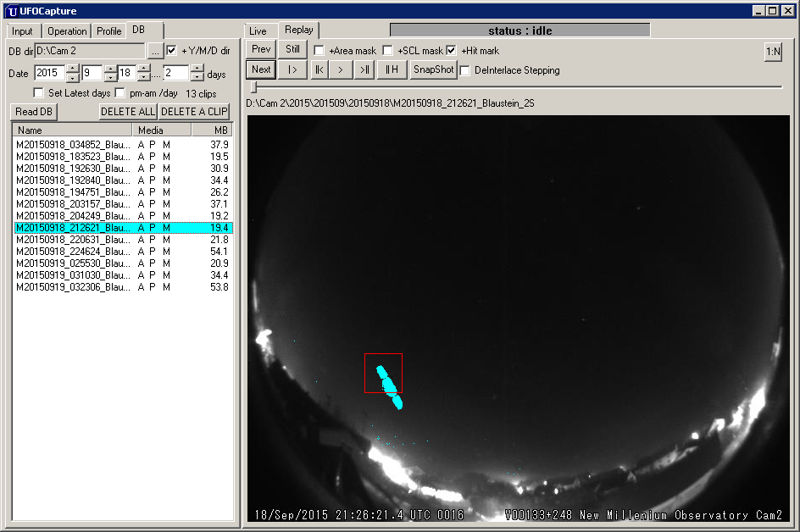Screen dimensions: 800x532
Task: Click the Read DB button
Action: point(34,112)
